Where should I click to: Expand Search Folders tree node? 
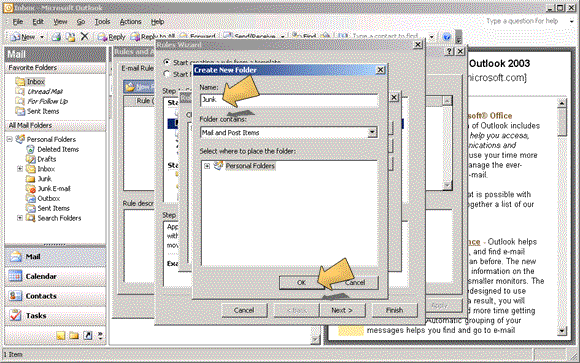(20, 218)
